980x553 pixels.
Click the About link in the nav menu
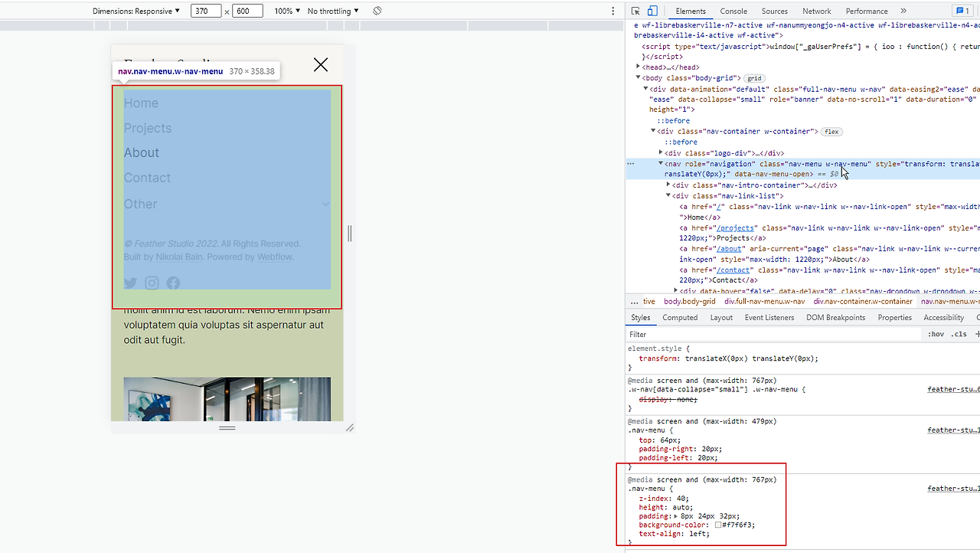142,152
